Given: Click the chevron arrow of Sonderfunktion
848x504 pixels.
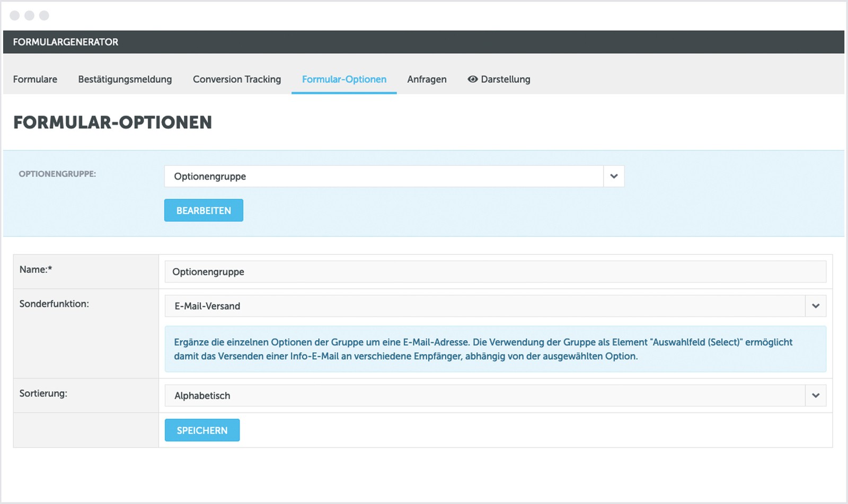Looking at the screenshot, I should 816,306.
